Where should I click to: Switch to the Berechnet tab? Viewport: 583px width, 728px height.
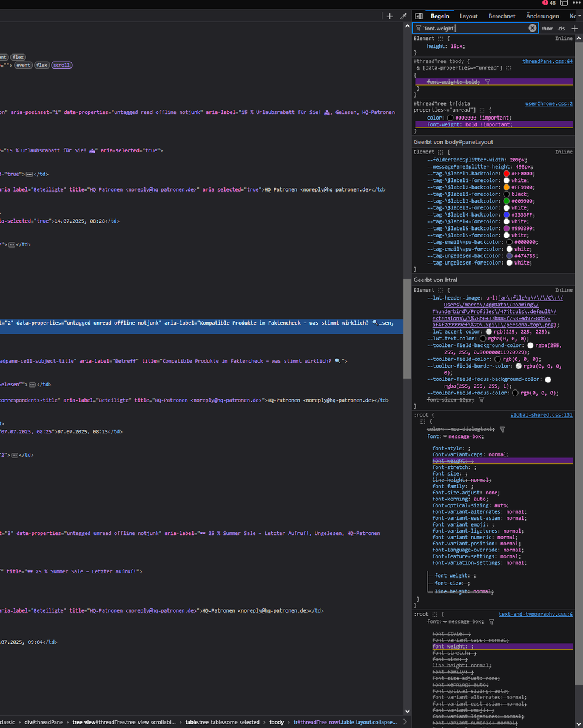(x=502, y=16)
